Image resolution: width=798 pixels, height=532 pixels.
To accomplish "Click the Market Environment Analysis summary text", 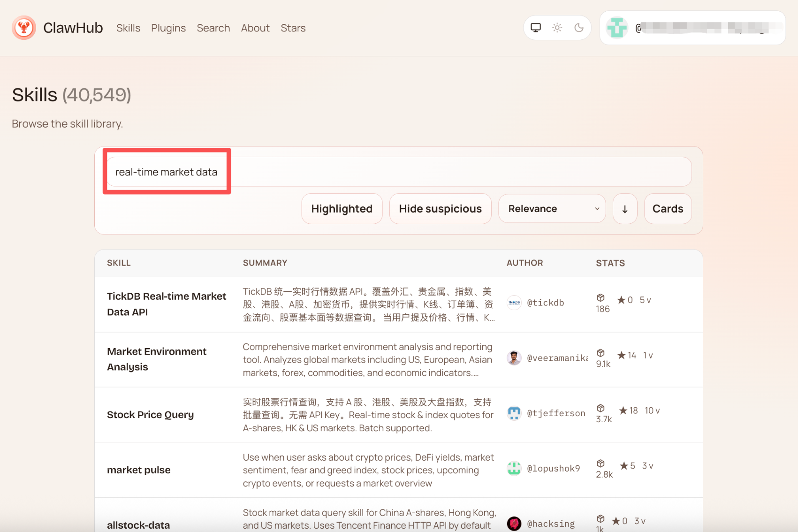I will point(367,360).
